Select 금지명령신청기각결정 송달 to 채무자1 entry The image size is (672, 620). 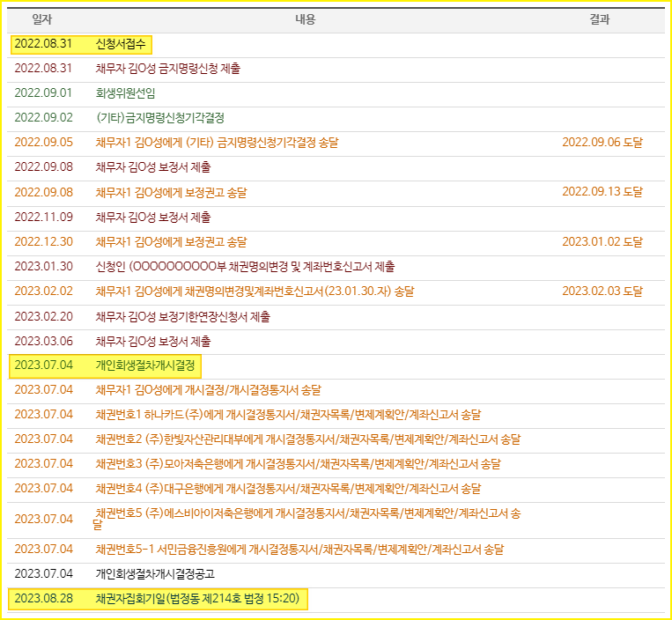tap(217, 143)
